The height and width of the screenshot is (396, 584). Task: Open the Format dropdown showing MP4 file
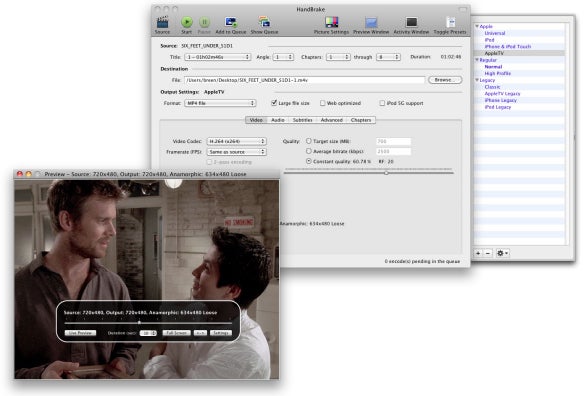pos(220,103)
